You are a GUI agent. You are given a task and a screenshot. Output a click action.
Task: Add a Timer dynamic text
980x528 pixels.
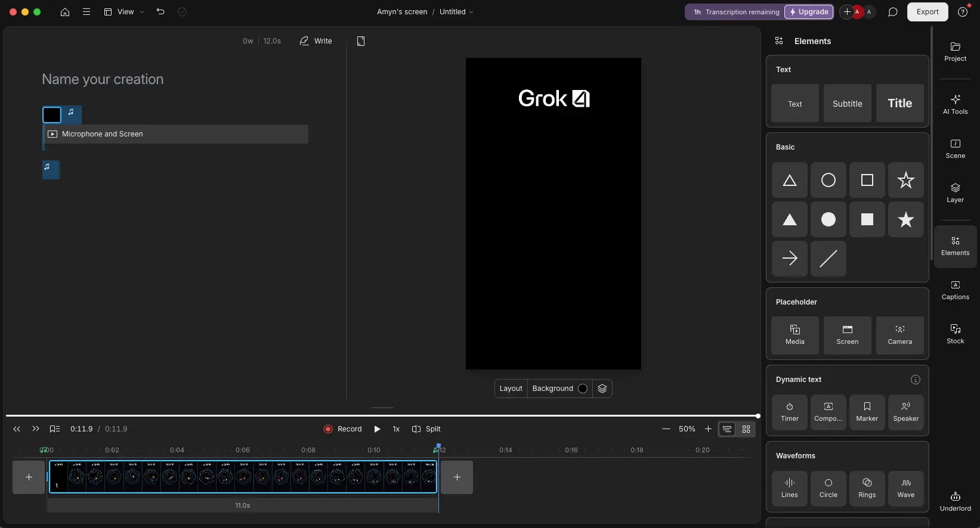tap(790, 412)
